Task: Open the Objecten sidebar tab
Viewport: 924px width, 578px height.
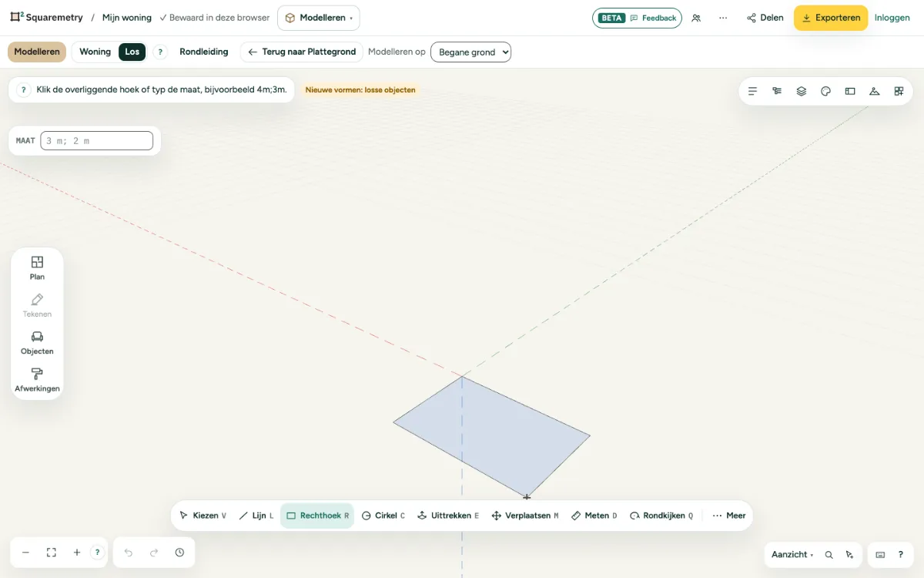Action: 37,342
